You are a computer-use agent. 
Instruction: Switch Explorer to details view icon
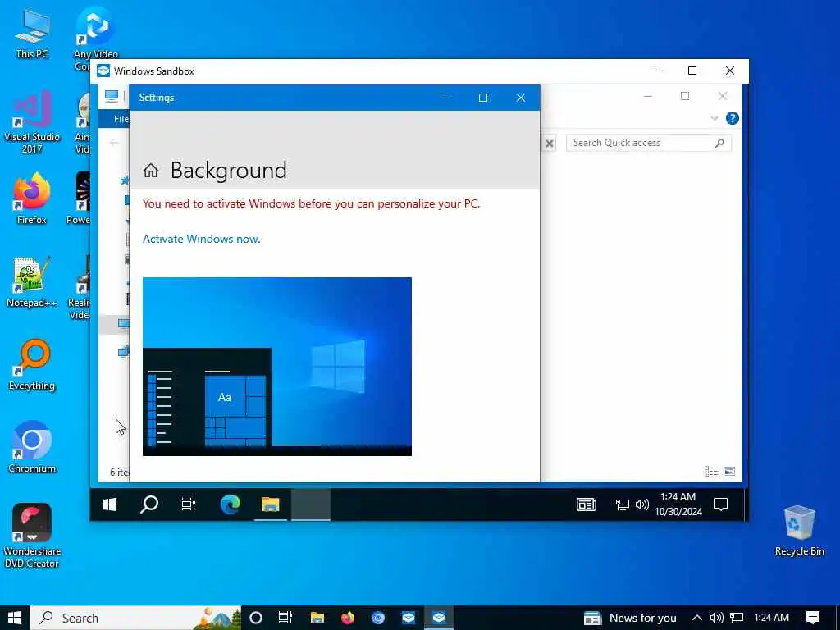(x=711, y=471)
